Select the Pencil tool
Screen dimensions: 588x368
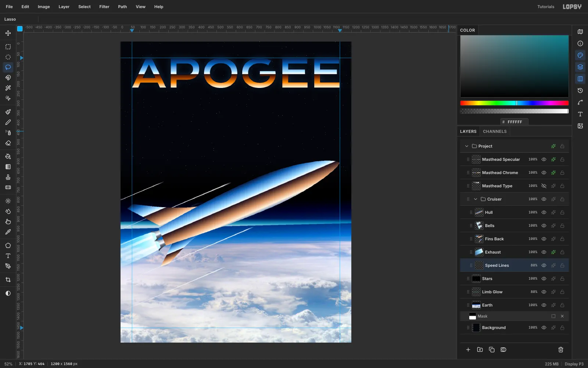[8, 122]
